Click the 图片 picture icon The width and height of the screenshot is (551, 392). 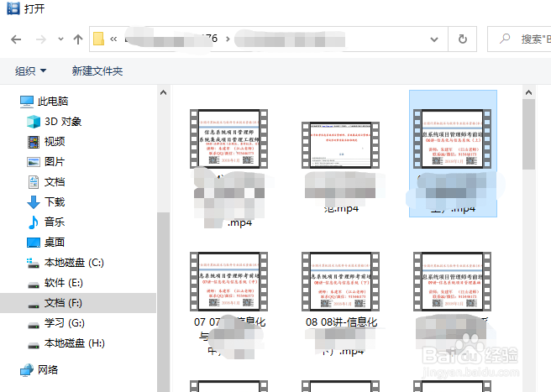pyautogui.click(x=34, y=162)
